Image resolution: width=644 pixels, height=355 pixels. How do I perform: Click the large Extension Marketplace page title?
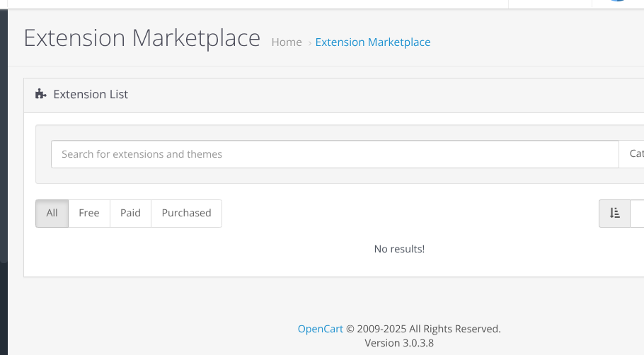142,37
